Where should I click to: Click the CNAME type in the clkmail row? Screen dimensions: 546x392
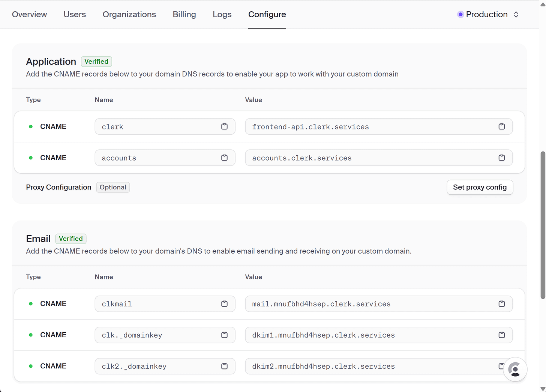(x=53, y=303)
